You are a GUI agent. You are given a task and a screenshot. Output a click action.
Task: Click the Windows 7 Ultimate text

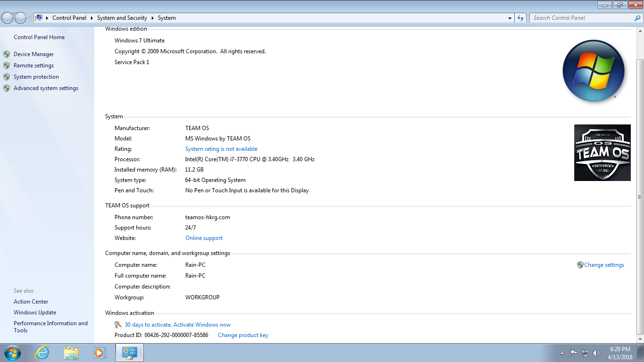point(140,41)
